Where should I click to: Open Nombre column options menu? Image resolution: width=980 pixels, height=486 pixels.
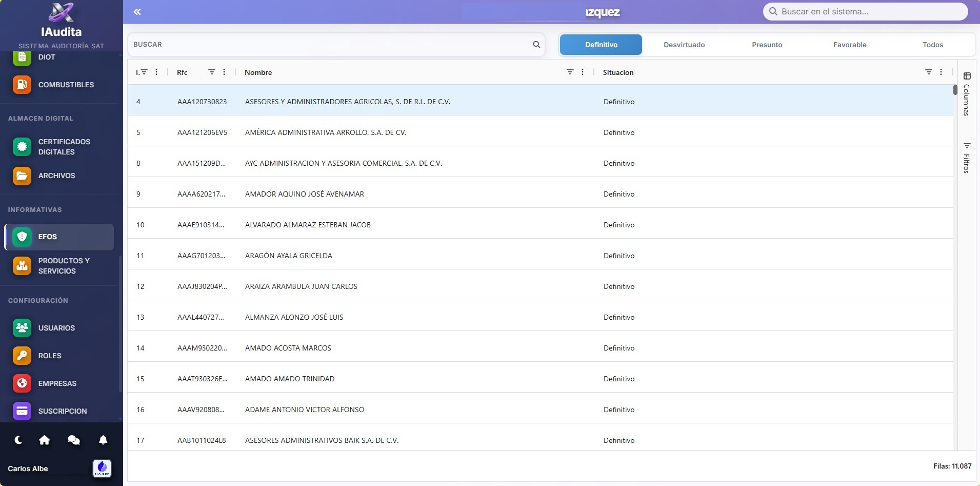click(583, 72)
